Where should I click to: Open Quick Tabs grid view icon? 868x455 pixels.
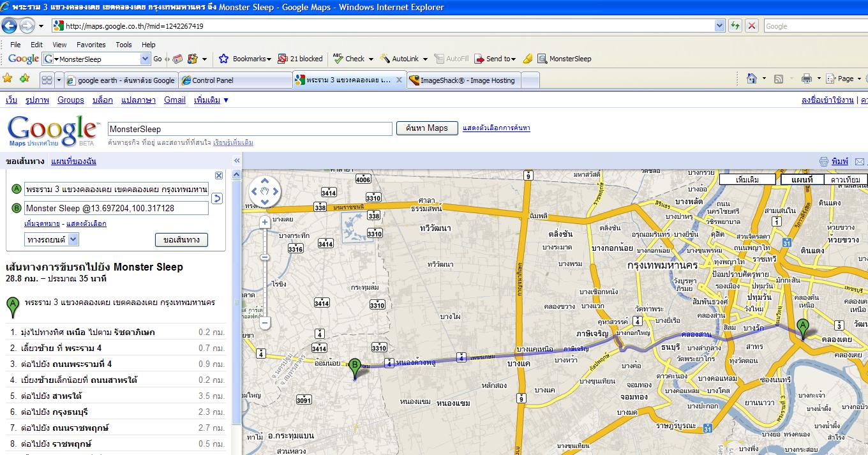(x=46, y=80)
